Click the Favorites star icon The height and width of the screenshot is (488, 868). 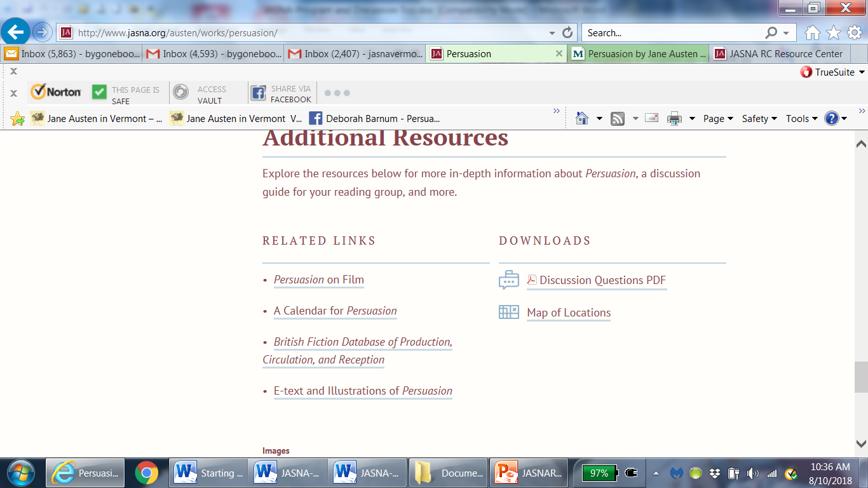pyautogui.click(x=833, y=32)
